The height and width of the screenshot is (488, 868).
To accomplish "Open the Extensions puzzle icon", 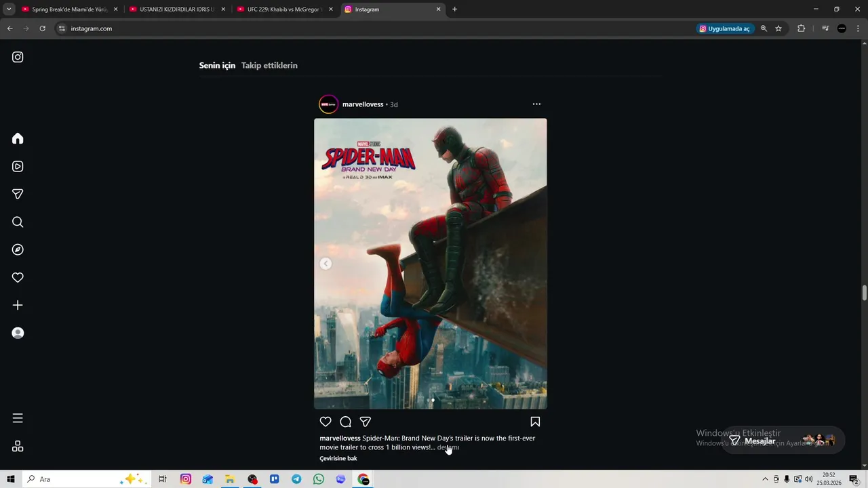I will (801, 28).
